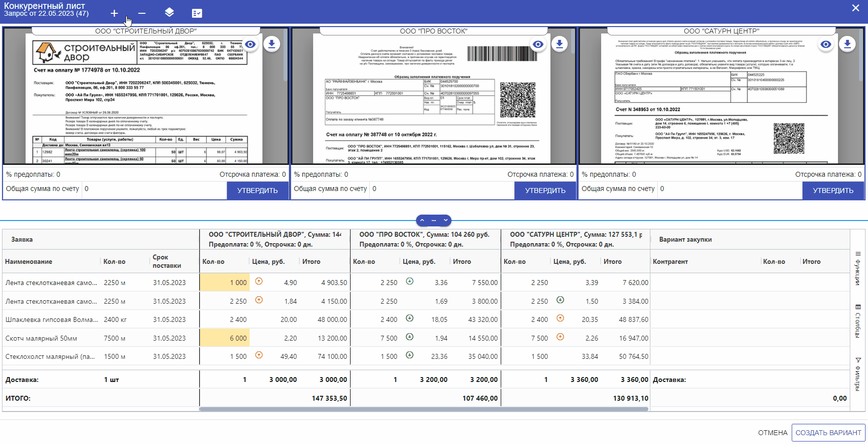The height and width of the screenshot is (444, 868).
Task: Select the highlighted quantity cell 1 000
Action: tap(225, 283)
